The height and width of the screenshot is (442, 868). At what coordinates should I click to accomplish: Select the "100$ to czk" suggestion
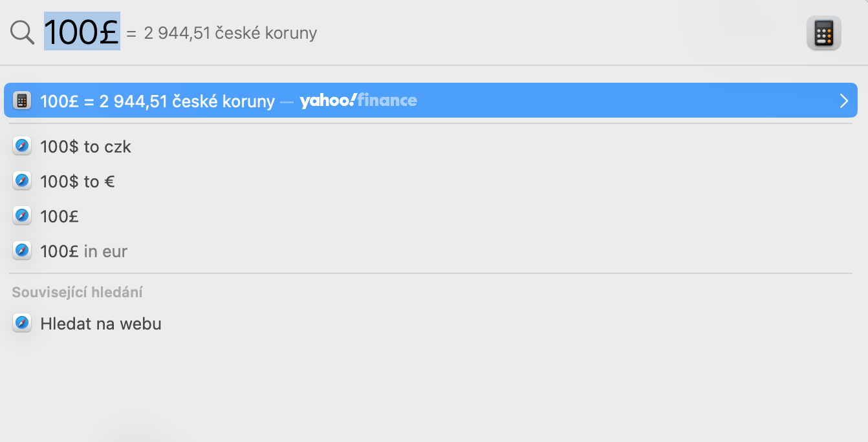85,147
